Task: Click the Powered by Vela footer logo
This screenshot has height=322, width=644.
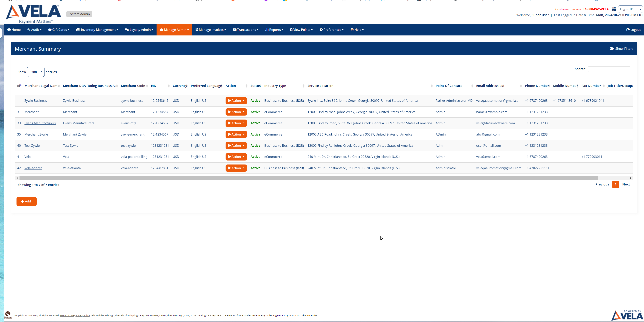Action: coord(627,315)
